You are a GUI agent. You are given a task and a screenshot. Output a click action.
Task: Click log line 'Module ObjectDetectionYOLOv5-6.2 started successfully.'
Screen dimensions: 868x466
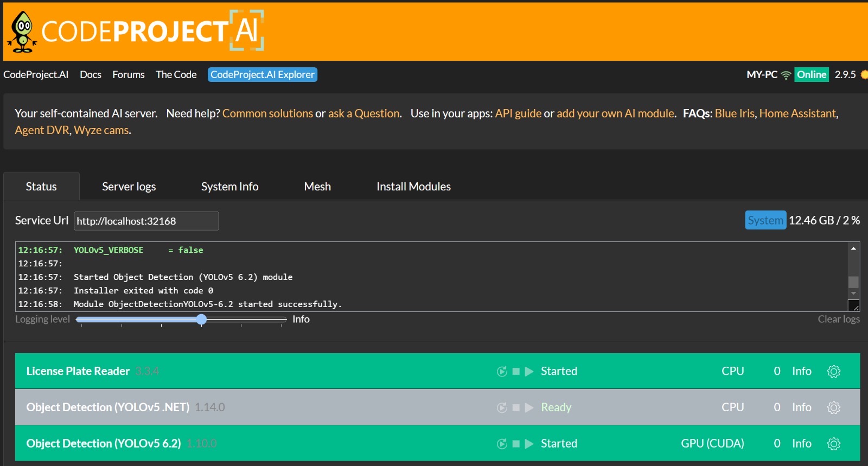(208, 304)
